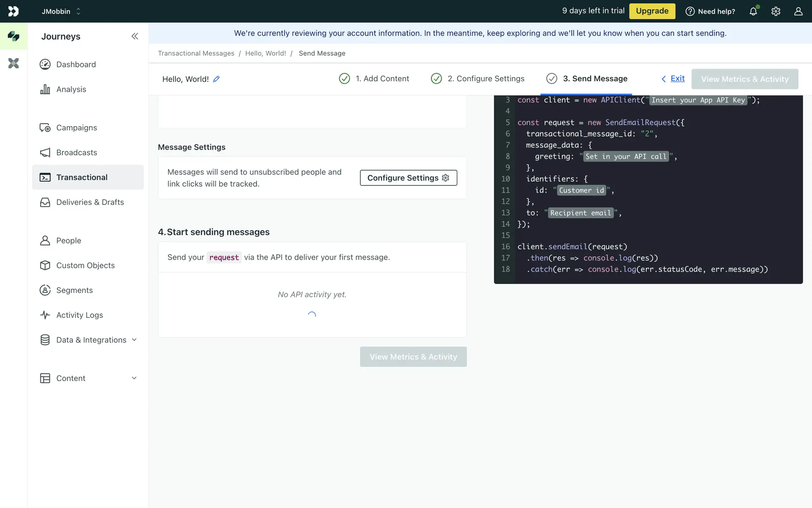The height and width of the screenshot is (508, 812).
Task: Click the pencil icon to rename Hello, World!
Action: pyautogui.click(x=216, y=79)
